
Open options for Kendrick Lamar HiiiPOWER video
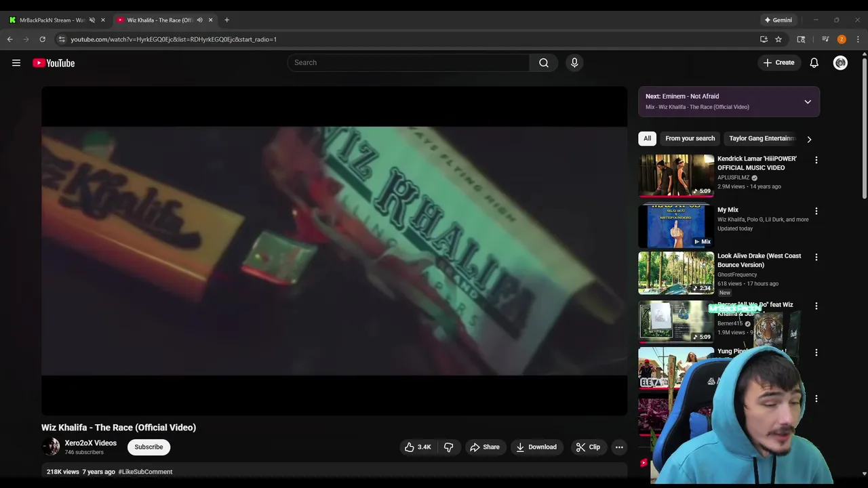(x=816, y=160)
